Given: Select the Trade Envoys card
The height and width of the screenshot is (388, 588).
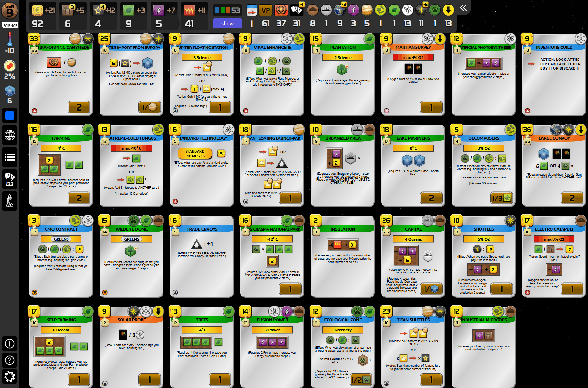Looking at the screenshot, I should point(202,256).
